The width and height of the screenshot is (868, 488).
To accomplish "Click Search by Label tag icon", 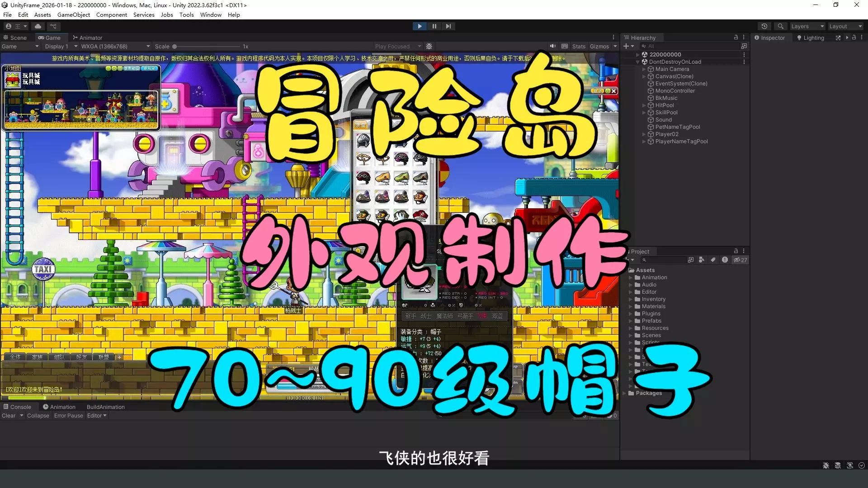I will click(x=713, y=260).
